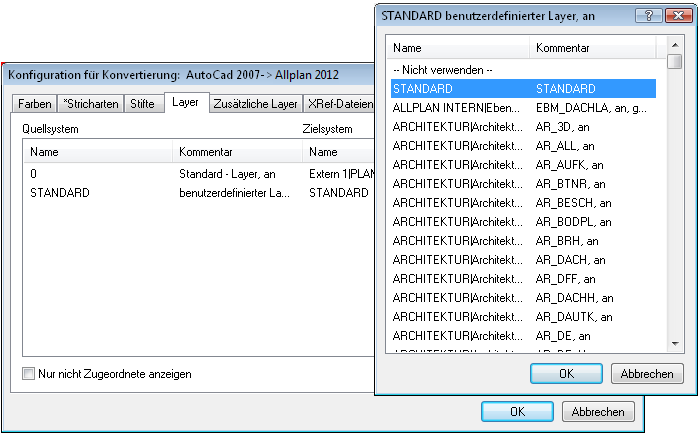
Task: Click Quellsystem Kommentar column header
Action: pos(237,152)
